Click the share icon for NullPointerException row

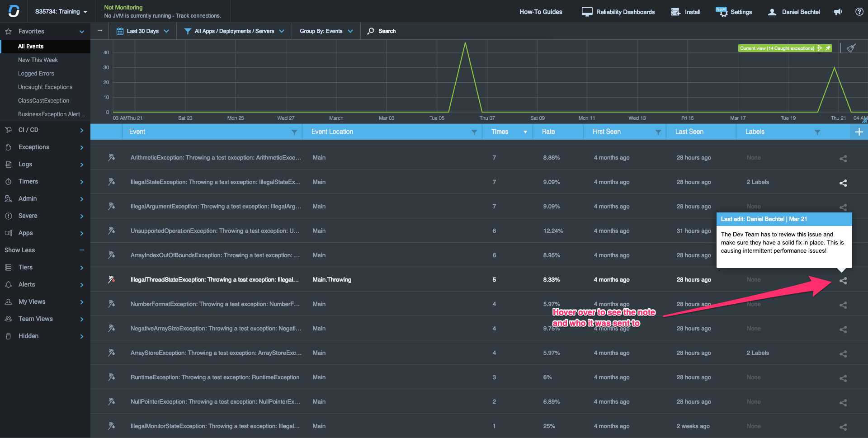tap(843, 403)
